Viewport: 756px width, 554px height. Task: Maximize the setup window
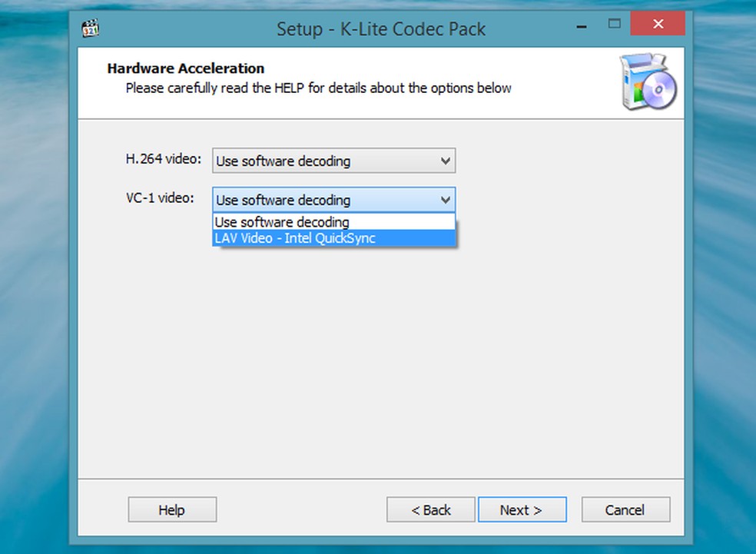pyautogui.click(x=615, y=24)
